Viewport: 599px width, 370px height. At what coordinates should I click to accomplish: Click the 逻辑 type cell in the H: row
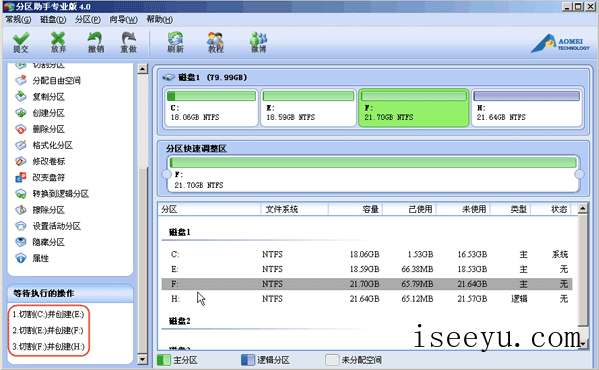point(519,299)
